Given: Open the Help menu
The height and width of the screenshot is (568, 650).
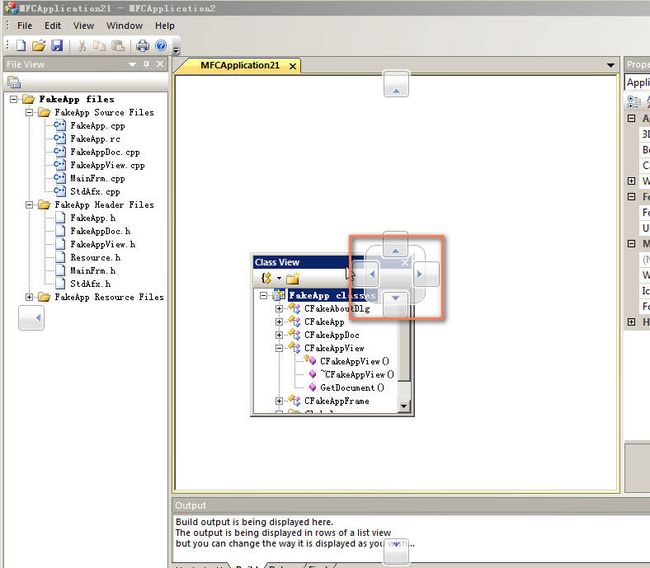Looking at the screenshot, I should [x=165, y=26].
